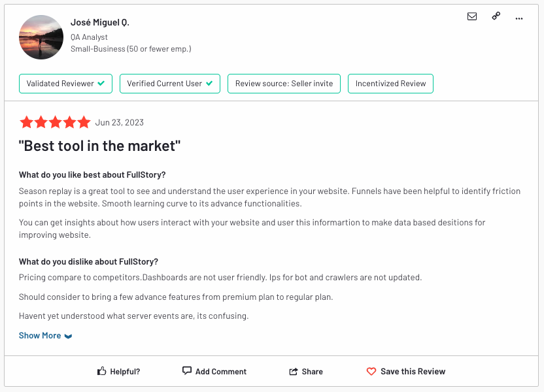Click the Add Comment label
This screenshot has width=544, height=392.
coord(220,372)
